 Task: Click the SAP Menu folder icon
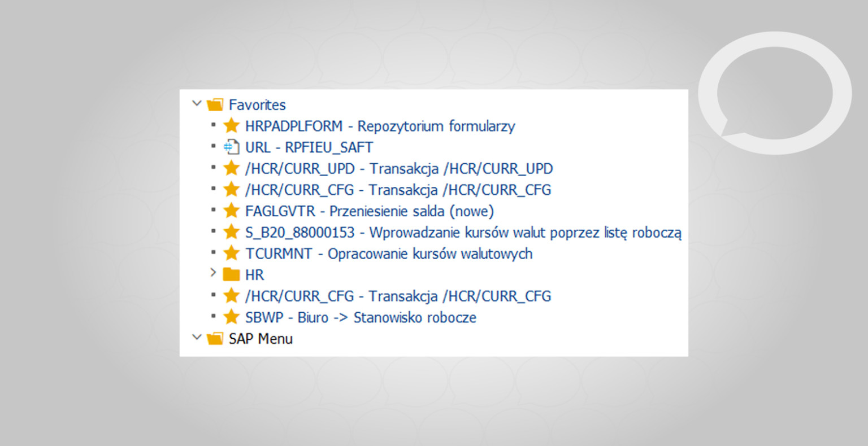[x=215, y=338]
